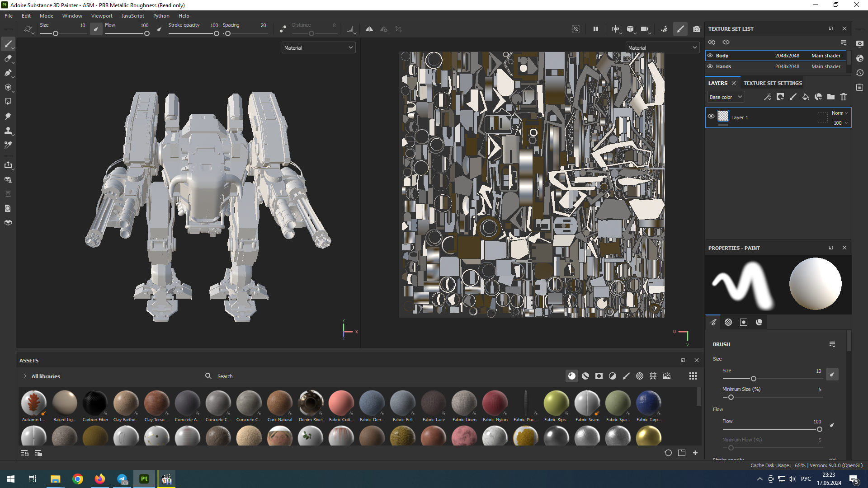
Task: Adjust the Flow slider in toolbar
Action: tap(146, 33)
